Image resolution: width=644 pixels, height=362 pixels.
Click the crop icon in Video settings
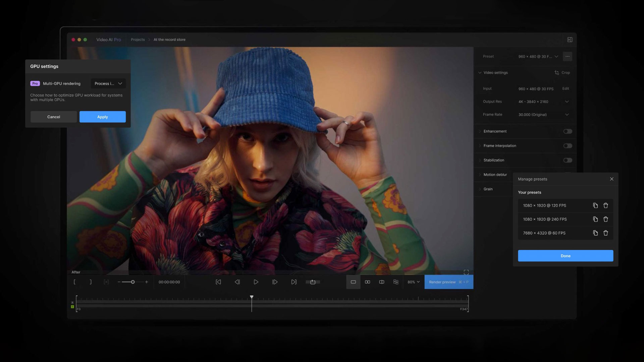(557, 72)
